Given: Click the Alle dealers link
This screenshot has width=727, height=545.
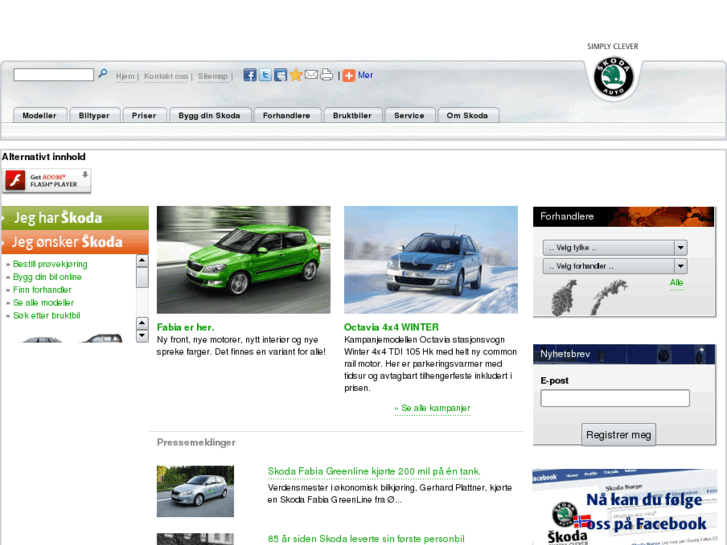Looking at the screenshot, I should tap(676, 282).
